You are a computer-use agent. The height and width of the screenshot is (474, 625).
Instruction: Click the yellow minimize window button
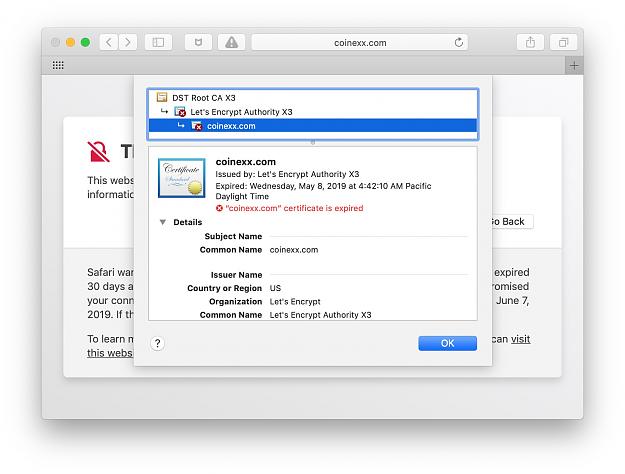(x=70, y=42)
